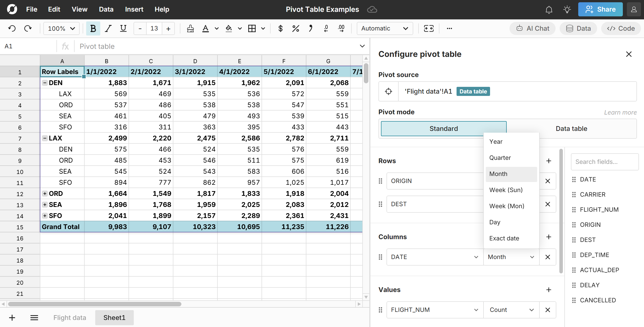Open the Code panel
This screenshot has width=644, height=327.
621,28
